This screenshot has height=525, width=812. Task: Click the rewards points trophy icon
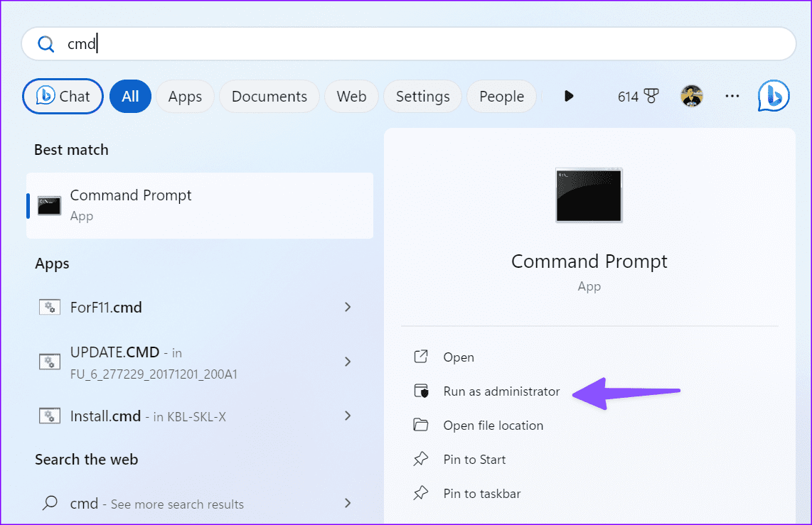[x=651, y=97]
